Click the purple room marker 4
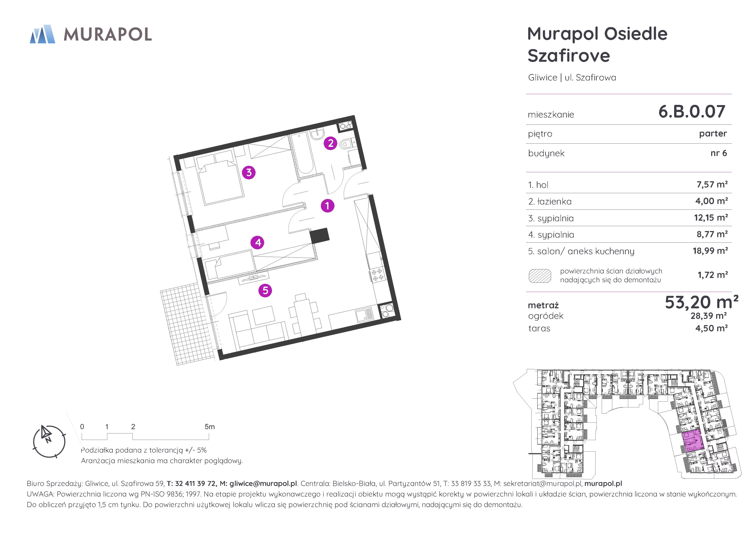The height and width of the screenshot is (534, 756). 258,243
